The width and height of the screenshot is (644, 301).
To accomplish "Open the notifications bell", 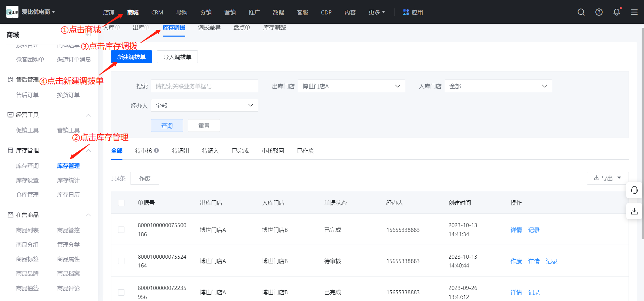I will click(616, 12).
